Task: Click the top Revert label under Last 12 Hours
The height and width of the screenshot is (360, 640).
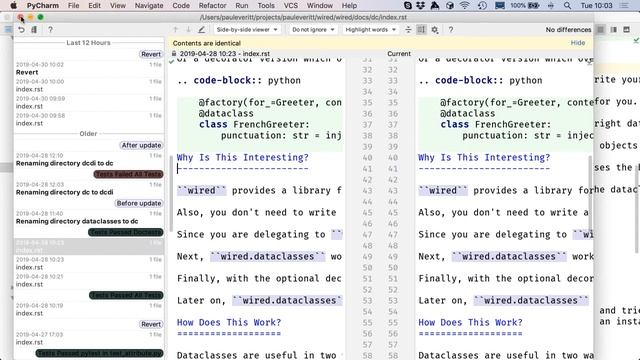Action: pos(151,54)
